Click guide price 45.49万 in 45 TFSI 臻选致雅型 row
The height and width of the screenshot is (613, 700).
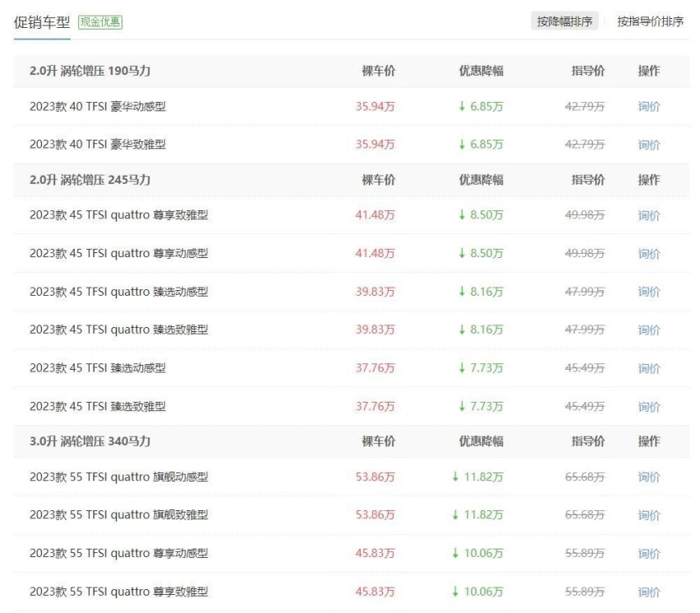click(585, 406)
